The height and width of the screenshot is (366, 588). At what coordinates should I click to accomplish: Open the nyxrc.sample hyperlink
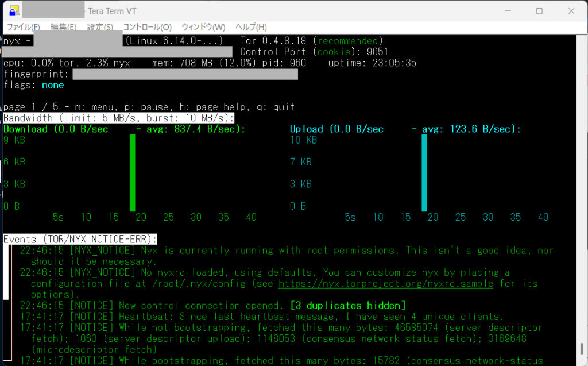click(385, 283)
